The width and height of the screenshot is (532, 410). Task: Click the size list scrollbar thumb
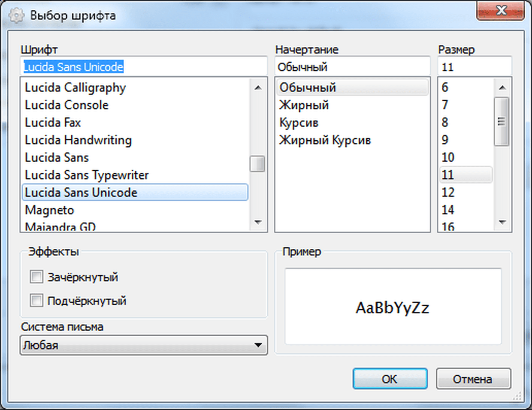pyautogui.click(x=502, y=122)
